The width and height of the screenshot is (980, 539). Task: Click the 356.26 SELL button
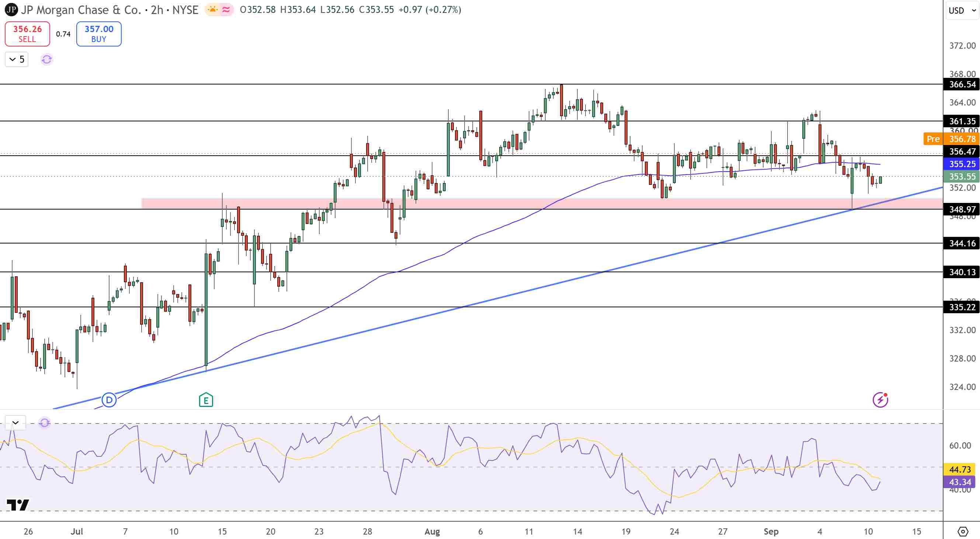tap(27, 34)
